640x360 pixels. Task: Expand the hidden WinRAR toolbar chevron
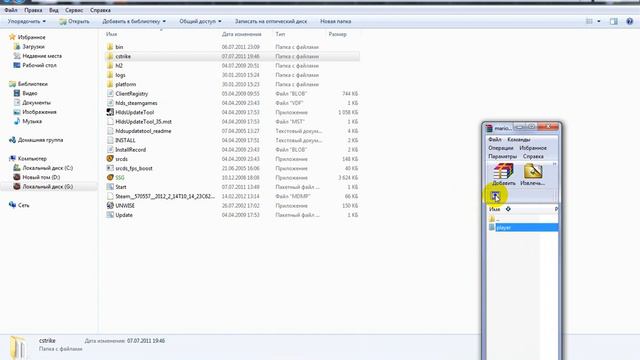(554, 164)
